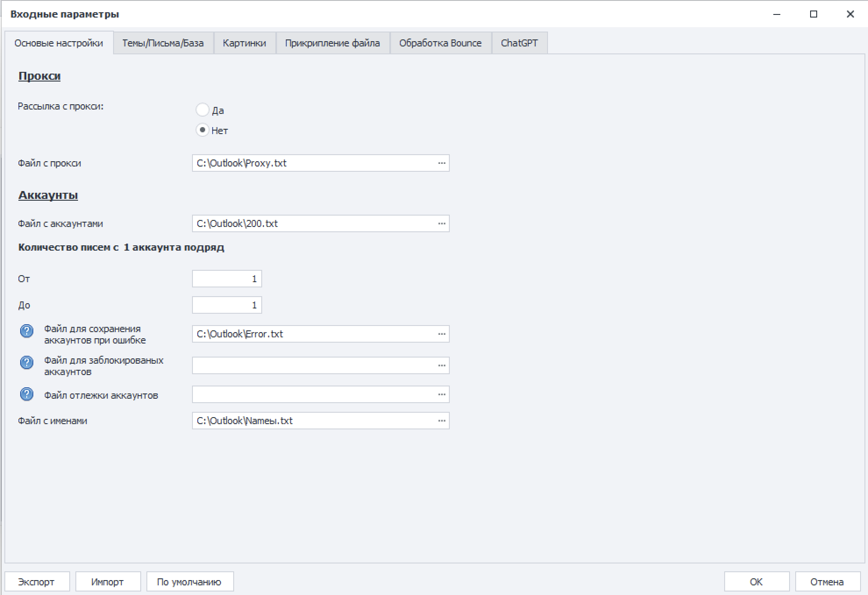The width and height of the screenshot is (868, 595).
Task: Click ellipsis button in Файл отлежки аккаунтов field
Action: 441,394
